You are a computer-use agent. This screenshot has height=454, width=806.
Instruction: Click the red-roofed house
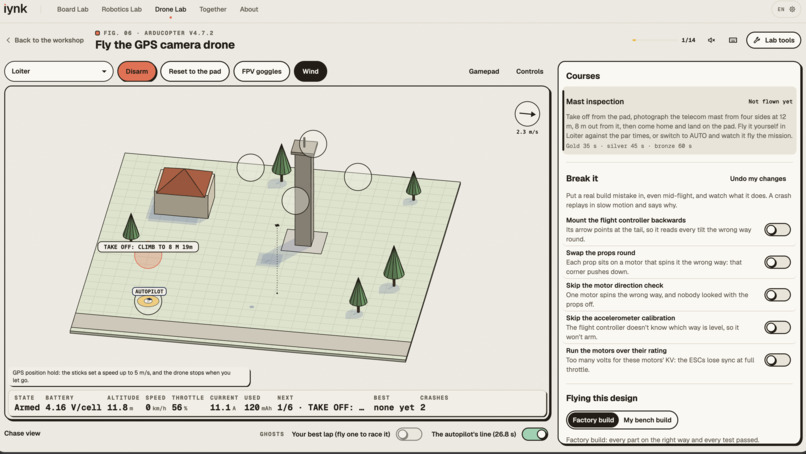185,192
